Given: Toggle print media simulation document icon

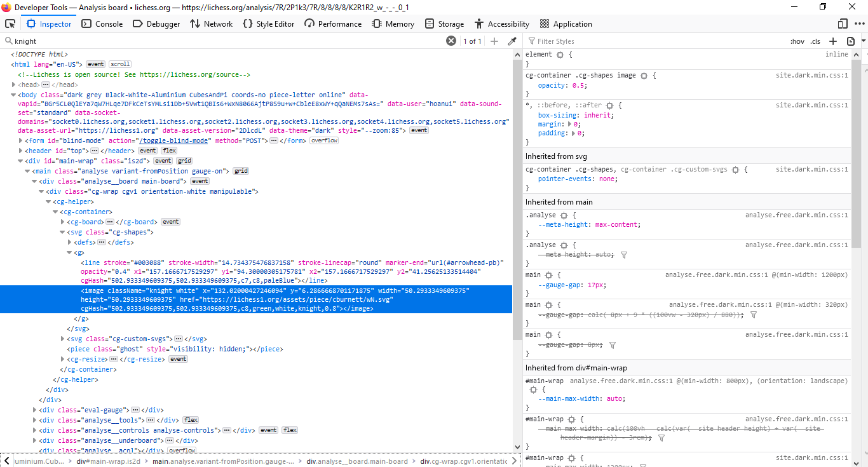Looking at the screenshot, I should coord(851,41).
